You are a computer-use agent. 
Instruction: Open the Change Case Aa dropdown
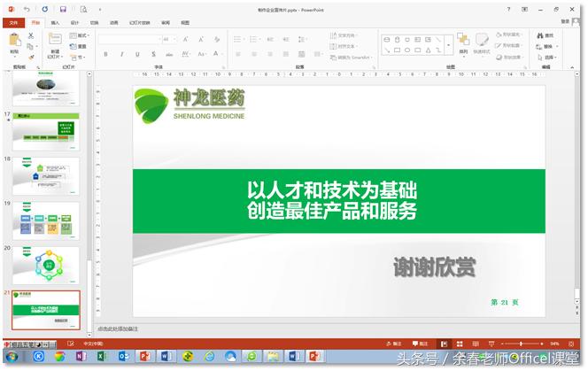[202, 54]
